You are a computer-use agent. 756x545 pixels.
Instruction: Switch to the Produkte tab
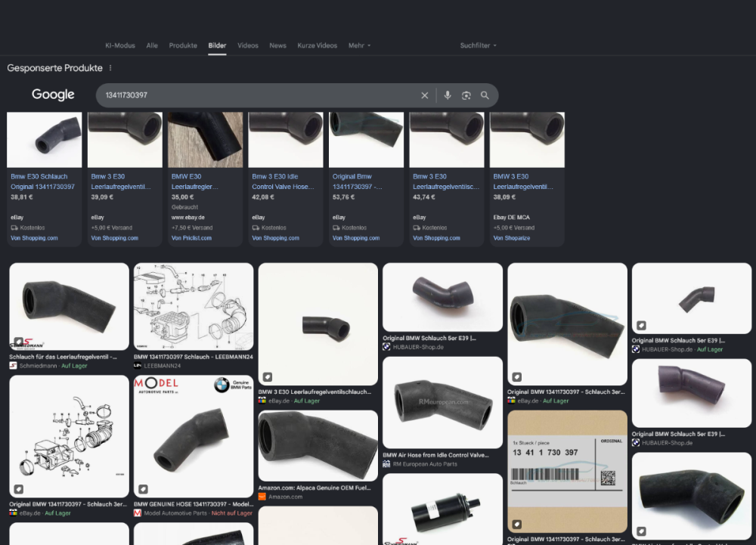pos(183,45)
